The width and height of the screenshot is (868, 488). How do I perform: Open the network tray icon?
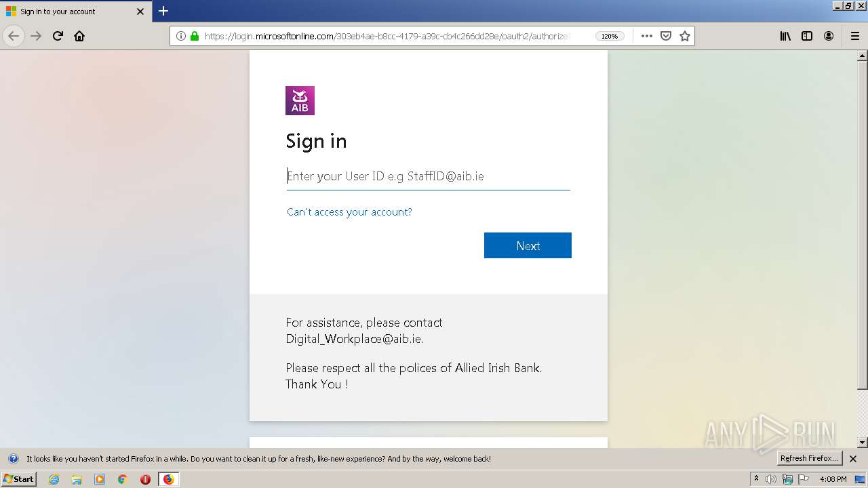point(787,479)
